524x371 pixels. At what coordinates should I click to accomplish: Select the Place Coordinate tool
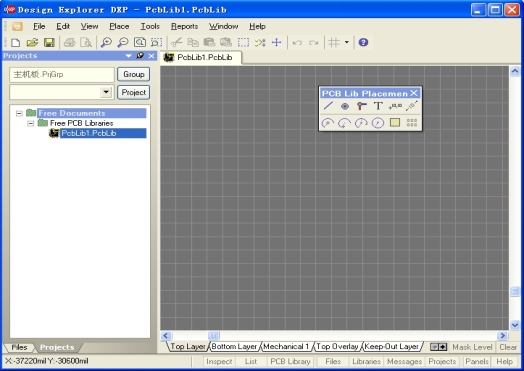pyautogui.click(x=395, y=106)
